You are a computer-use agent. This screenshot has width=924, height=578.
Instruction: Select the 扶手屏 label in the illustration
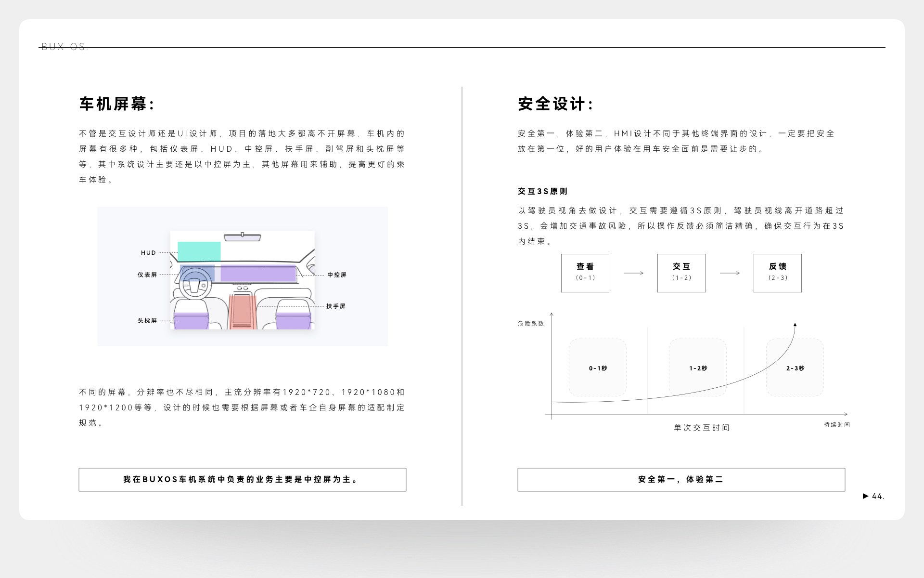click(335, 306)
